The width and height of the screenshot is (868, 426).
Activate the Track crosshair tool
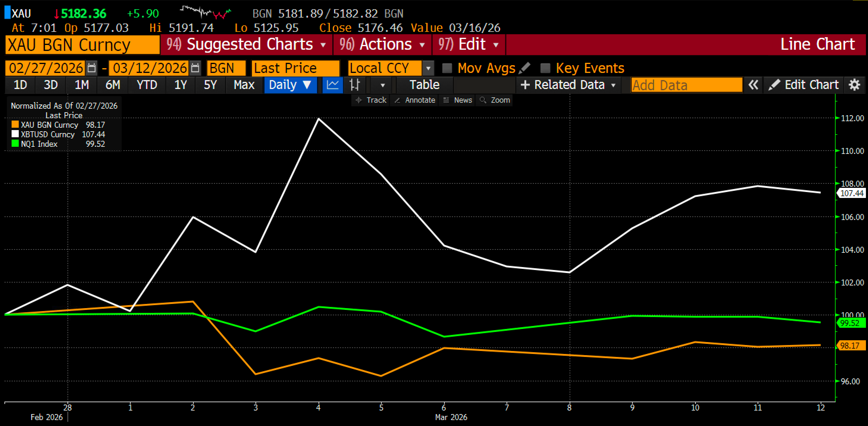click(371, 100)
